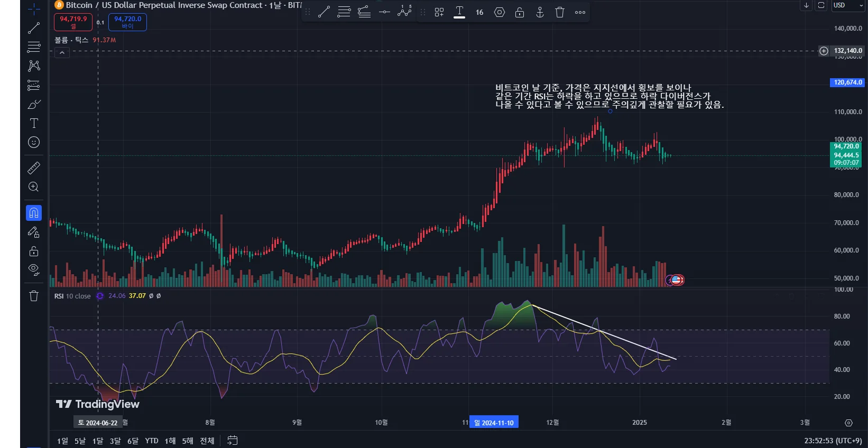Viewport: 868px width, 448px height.
Task: Open drawing settings hexagon icon
Action: [x=500, y=12]
